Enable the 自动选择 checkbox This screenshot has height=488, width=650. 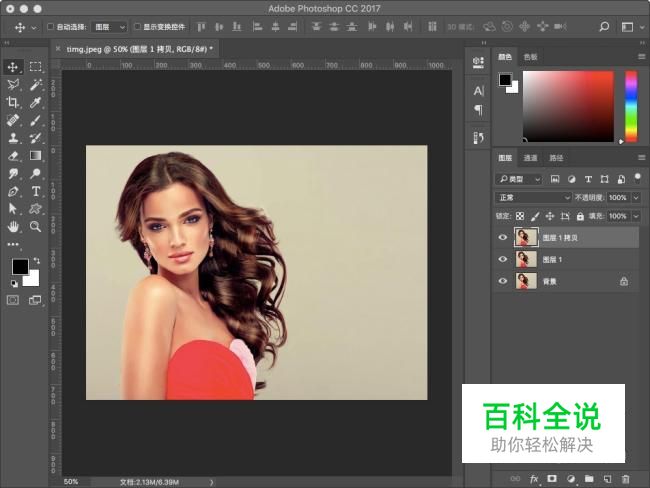tap(52, 27)
